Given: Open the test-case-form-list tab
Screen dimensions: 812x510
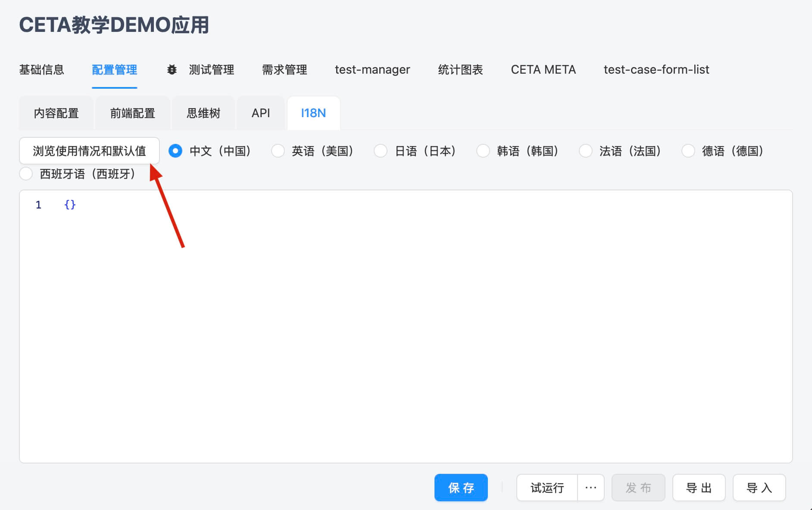Looking at the screenshot, I should 656,69.
